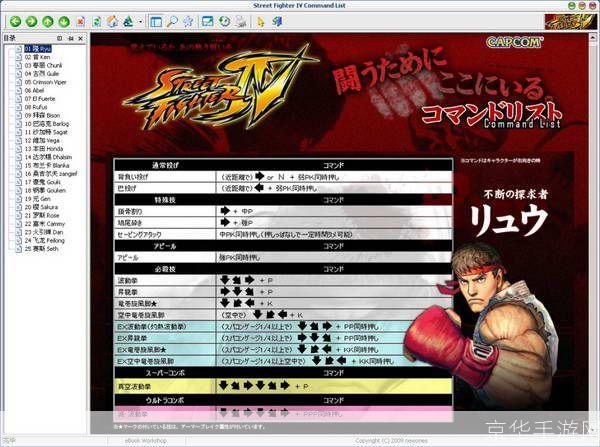Open search with the magnifier icon
This screenshot has height=447, width=600.
173,21
